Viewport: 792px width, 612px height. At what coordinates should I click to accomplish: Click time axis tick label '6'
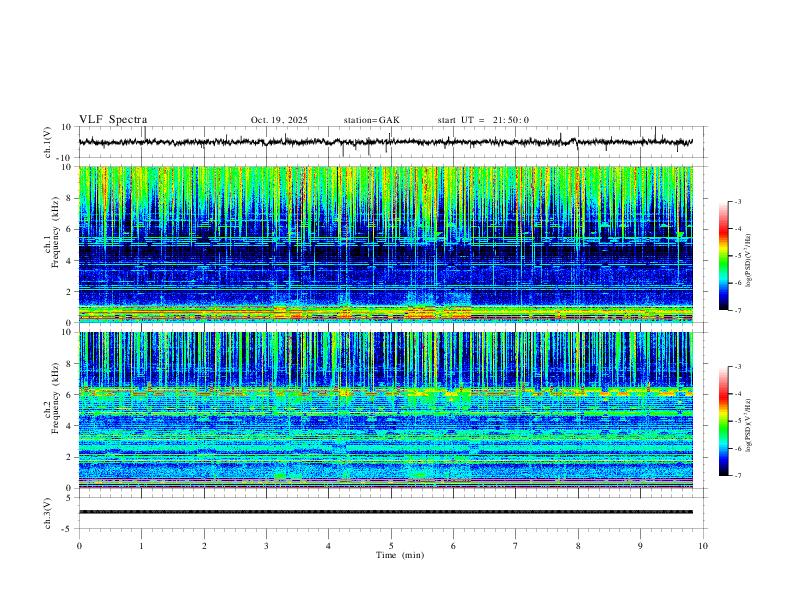pos(454,546)
